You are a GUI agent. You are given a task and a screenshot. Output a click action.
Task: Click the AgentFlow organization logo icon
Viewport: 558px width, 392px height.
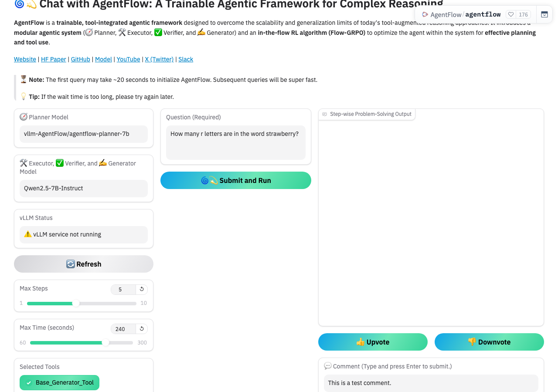[425, 14]
